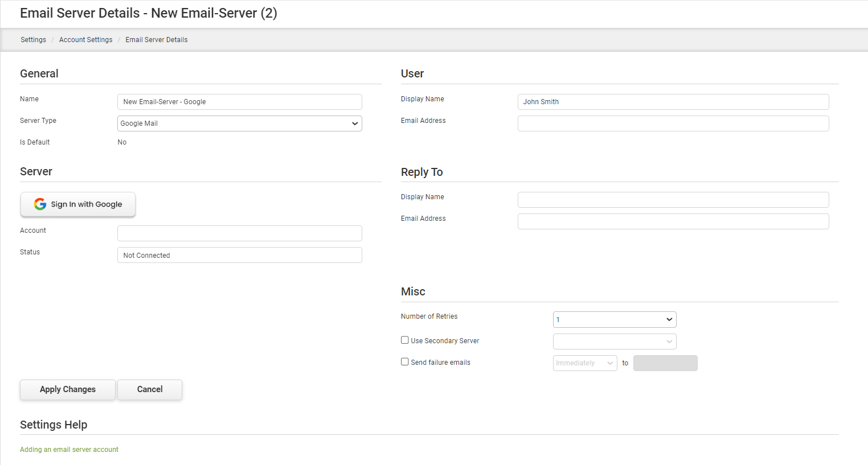Click the Is Default value 'No'
Screen dimensions: 868x465
[122, 142]
